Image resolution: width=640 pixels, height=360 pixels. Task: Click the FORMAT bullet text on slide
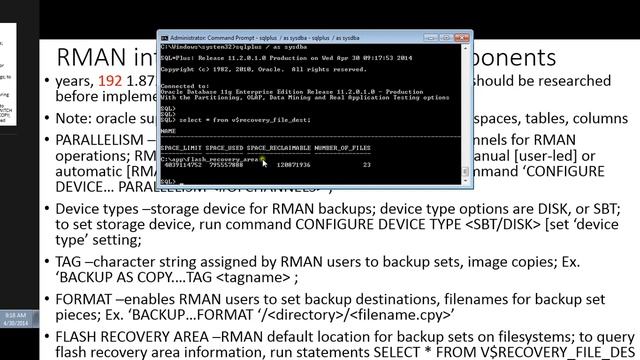330,307
